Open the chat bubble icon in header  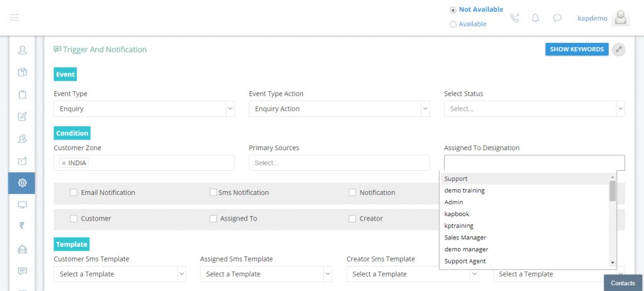(557, 18)
